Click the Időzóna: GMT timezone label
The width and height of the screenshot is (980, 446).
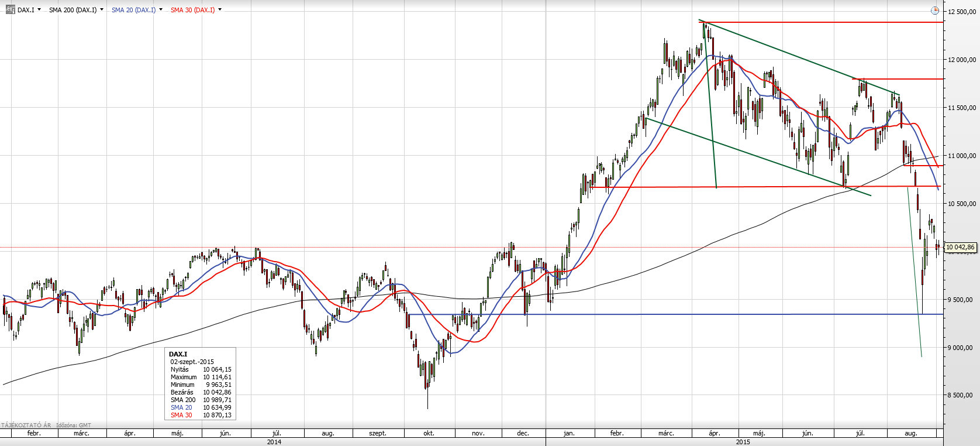coord(74,425)
